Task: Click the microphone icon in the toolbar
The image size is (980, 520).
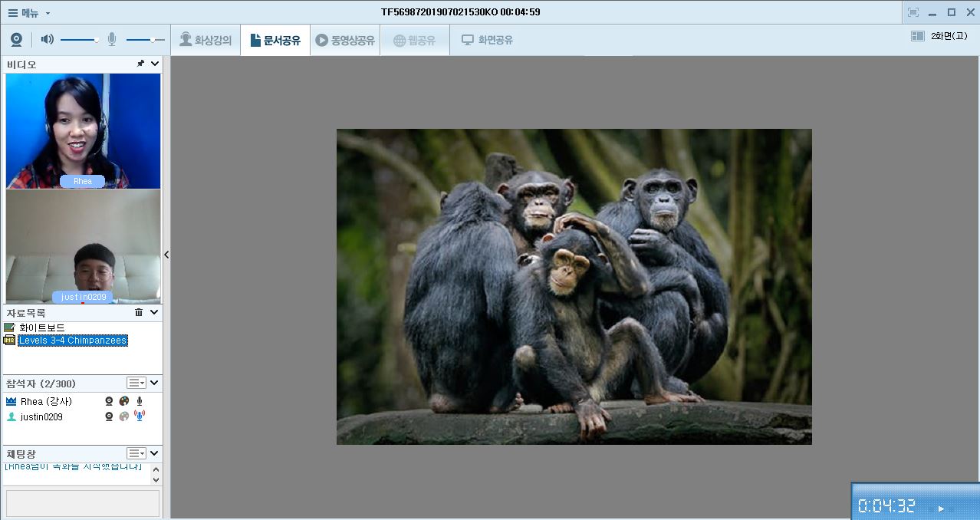Action: coord(112,40)
